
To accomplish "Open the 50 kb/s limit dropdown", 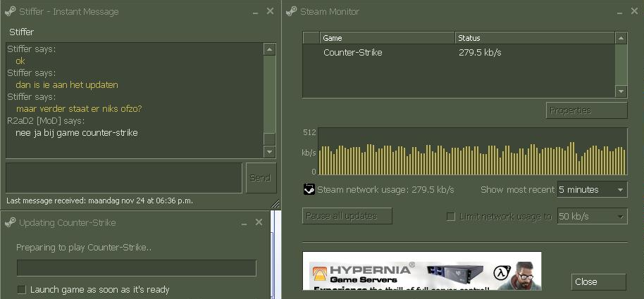I will [593, 216].
